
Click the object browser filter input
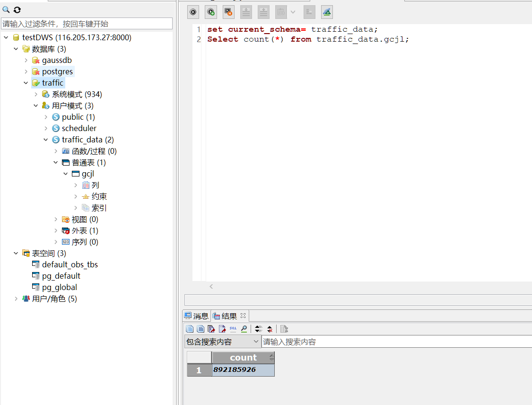[x=87, y=24]
